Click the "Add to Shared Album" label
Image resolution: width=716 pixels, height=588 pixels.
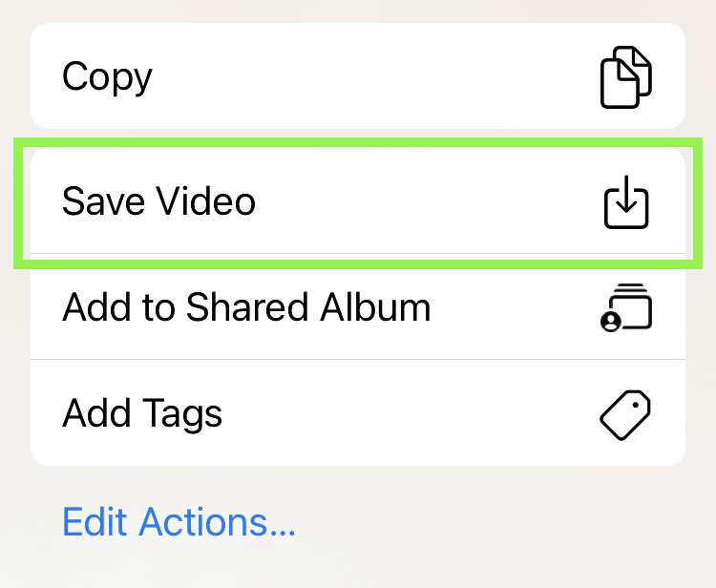[246, 307]
